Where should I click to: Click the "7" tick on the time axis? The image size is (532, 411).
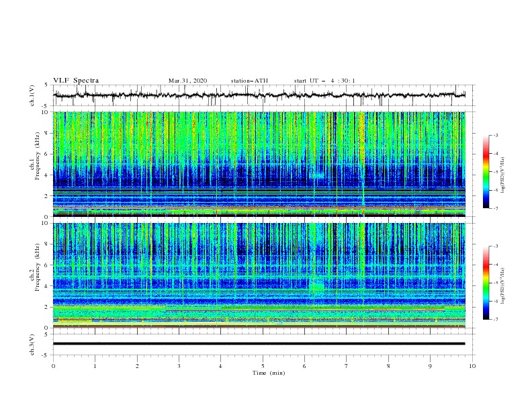[x=347, y=366]
